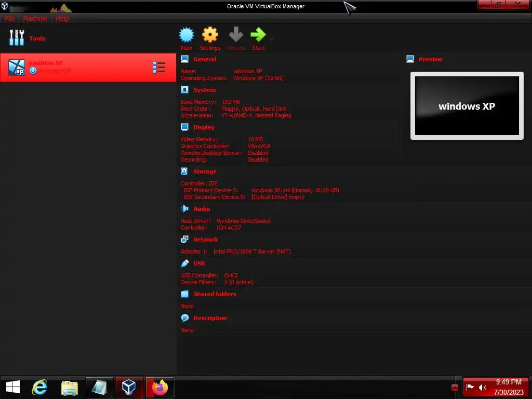Open System section heading link
The height and width of the screenshot is (399, 532).
point(204,89)
